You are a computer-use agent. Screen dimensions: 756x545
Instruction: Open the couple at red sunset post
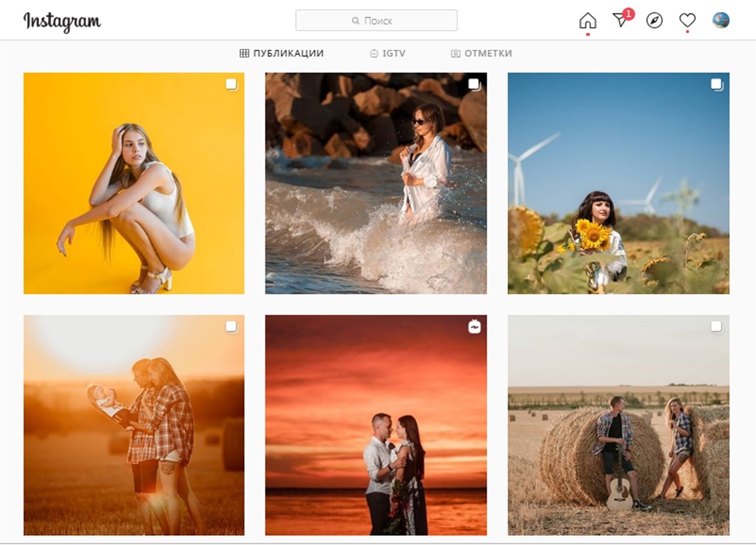376,425
